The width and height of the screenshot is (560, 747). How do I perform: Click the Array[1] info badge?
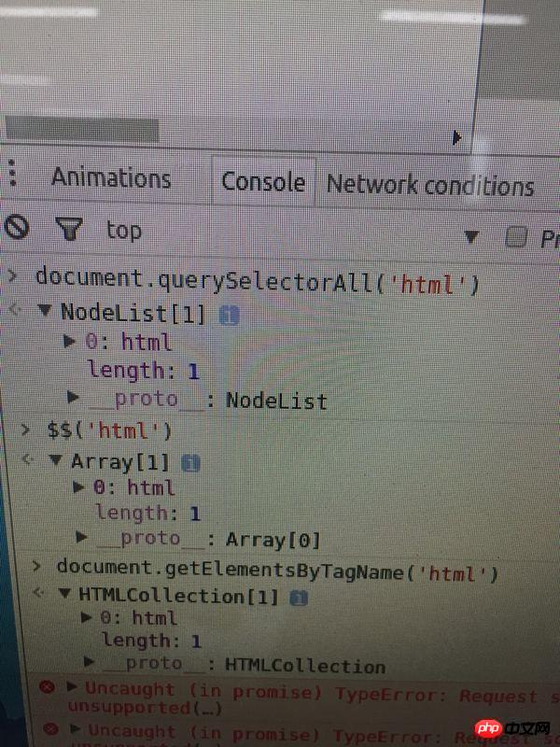tap(190, 463)
